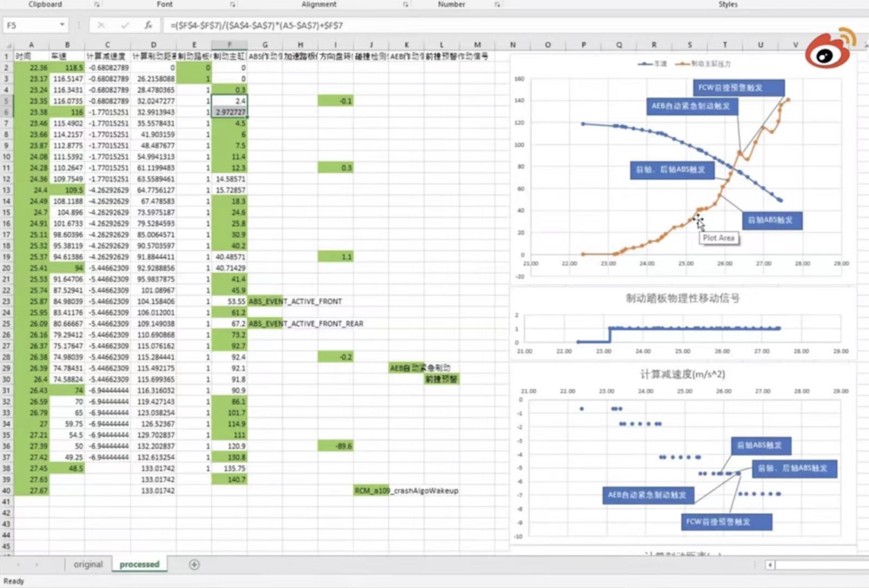Click the formula bar Enter checkmark icon
Image resolution: width=869 pixels, height=588 pixels.
tap(124, 25)
